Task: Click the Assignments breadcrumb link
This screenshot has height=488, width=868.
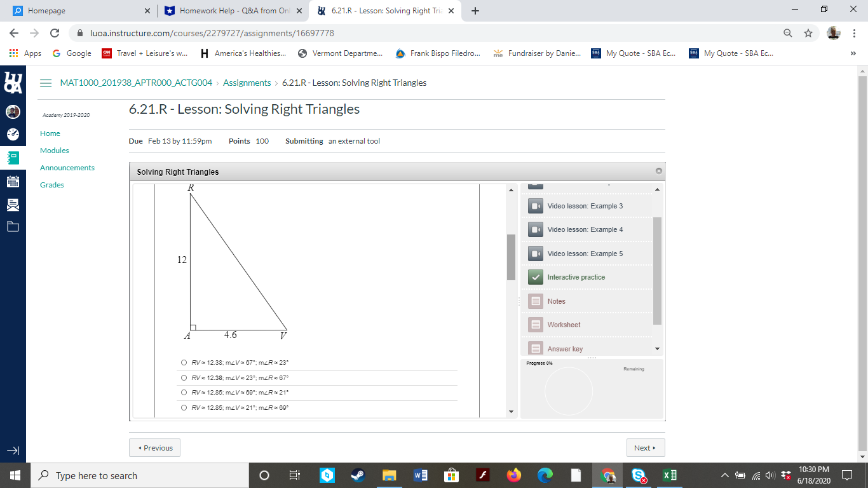Action: tap(247, 83)
